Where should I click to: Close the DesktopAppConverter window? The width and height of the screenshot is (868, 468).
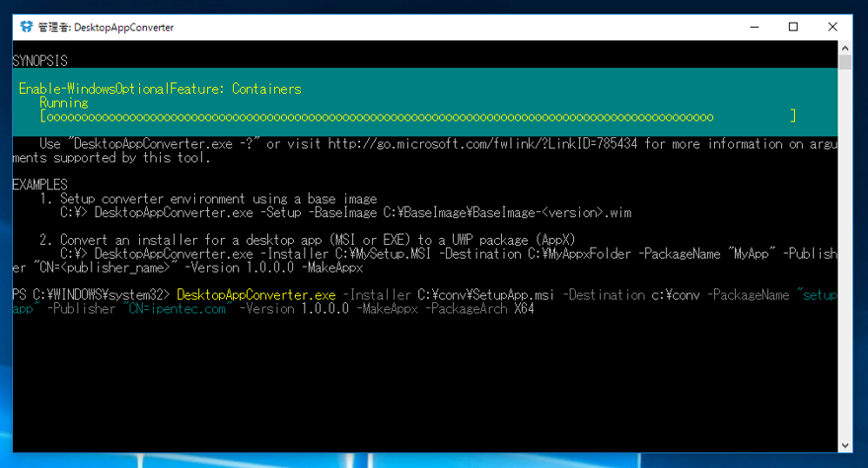[x=832, y=27]
